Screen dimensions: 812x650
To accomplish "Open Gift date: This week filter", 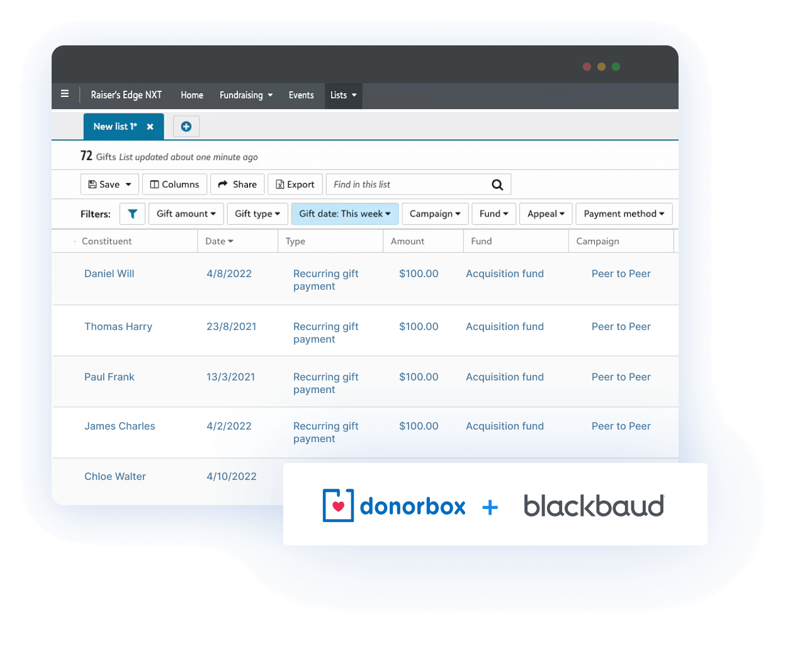I will pos(345,214).
